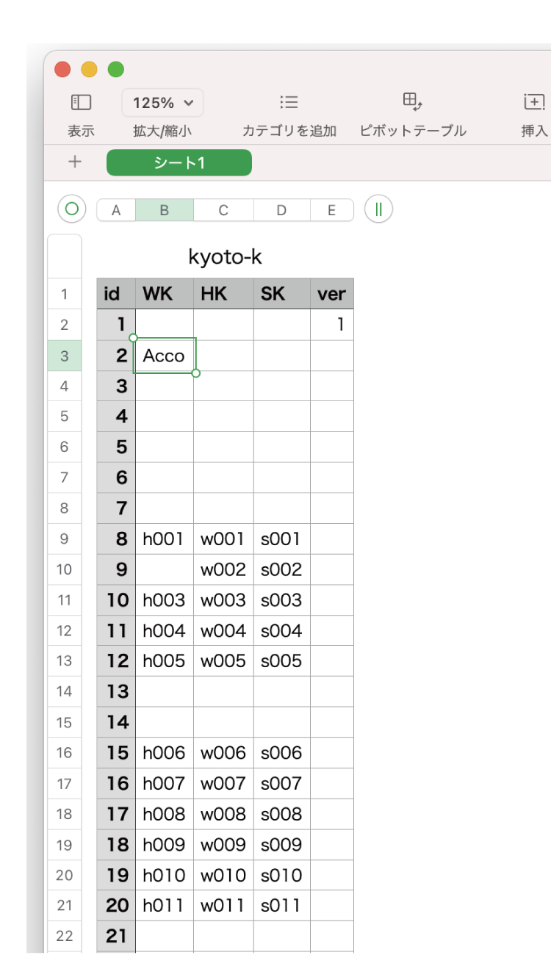Click the green full screen window button

116,70
